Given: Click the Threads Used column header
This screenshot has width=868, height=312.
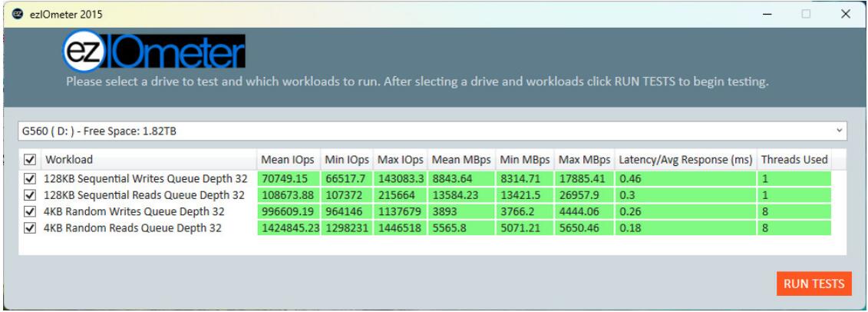Looking at the screenshot, I should pyautogui.click(x=794, y=160).
